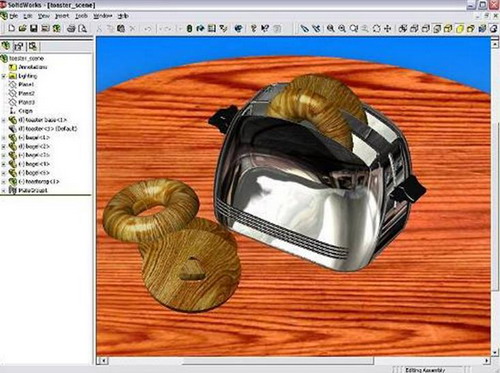Expand the bagel<3> component node
500x373 pixels.
pos(4,155)
